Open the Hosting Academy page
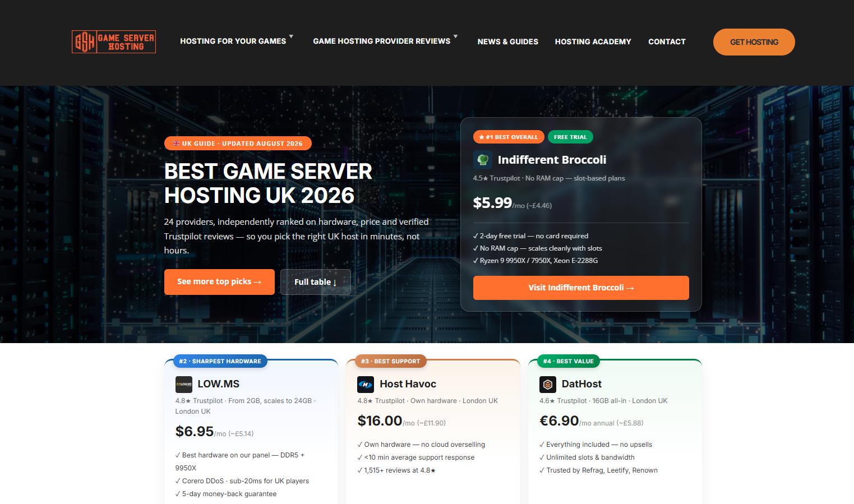 tap(593, 41)
